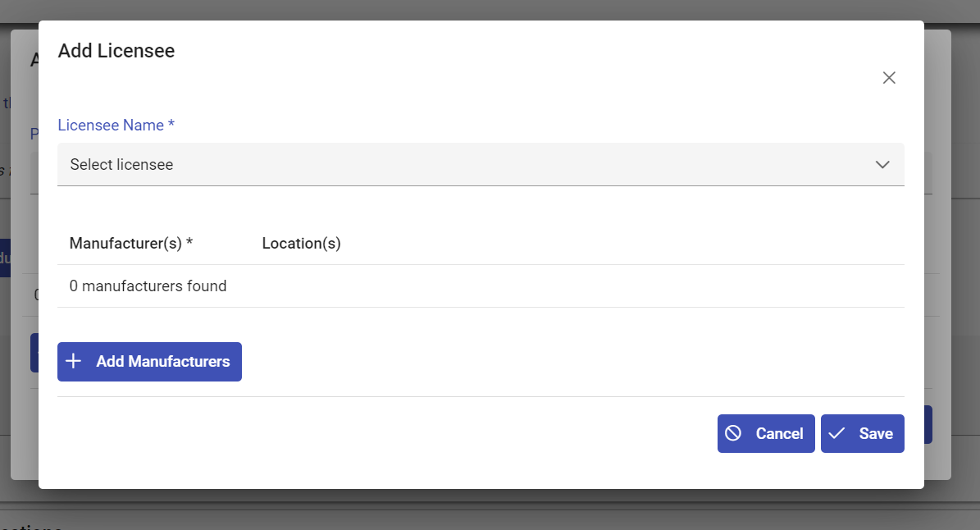Click the cut-off heading at bottom left

pos(33,526)
